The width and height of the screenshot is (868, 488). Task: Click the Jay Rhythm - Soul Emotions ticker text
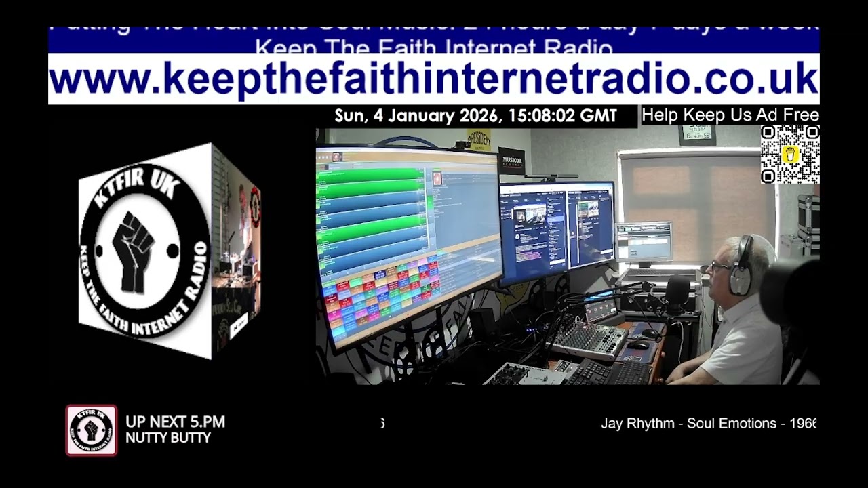point(709,424)
